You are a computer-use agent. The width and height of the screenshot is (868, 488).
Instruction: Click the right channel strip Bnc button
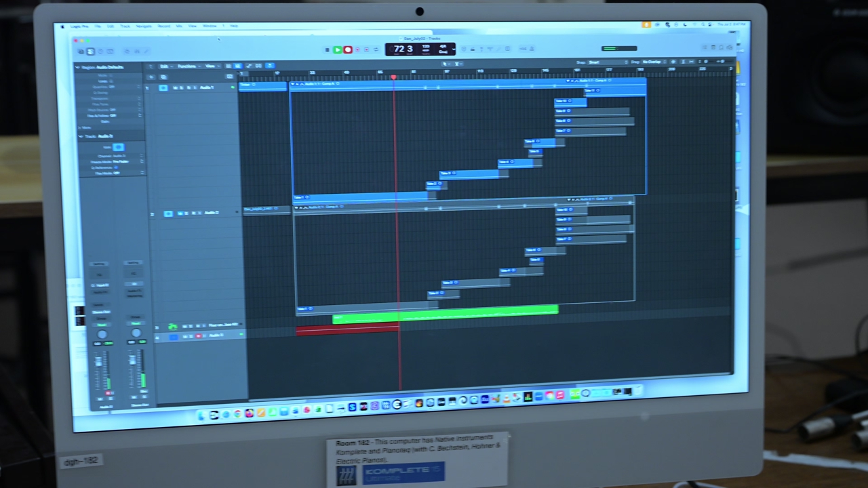(x=144, y=391)
